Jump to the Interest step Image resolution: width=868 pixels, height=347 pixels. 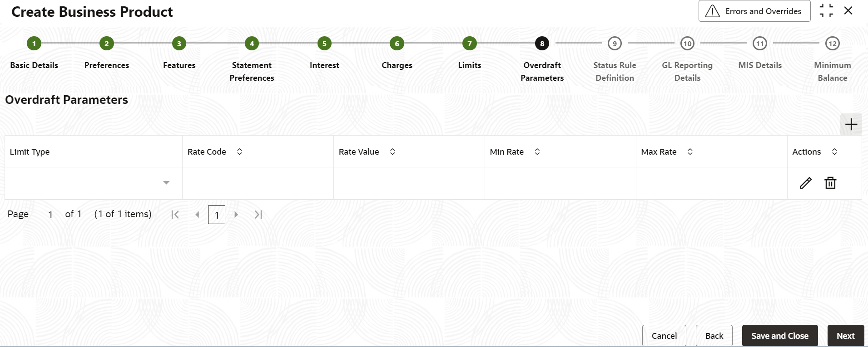click(324, 44)
